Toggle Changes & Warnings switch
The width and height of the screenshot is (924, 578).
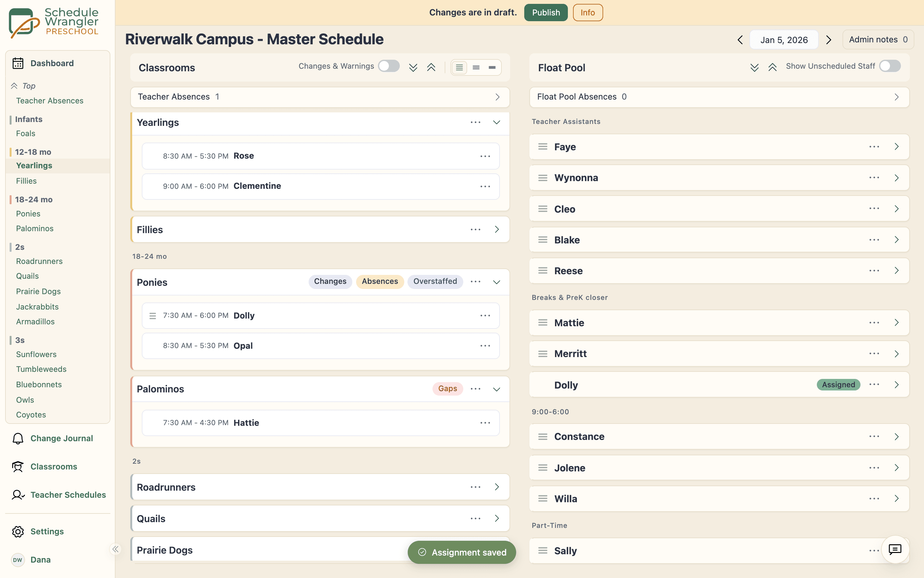389,66
